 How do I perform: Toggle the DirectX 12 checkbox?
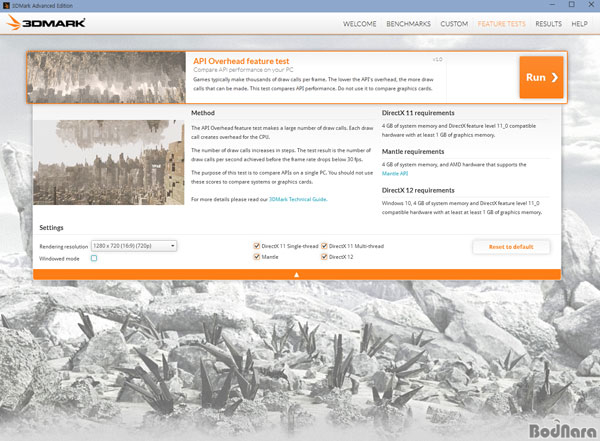point(324,257)
